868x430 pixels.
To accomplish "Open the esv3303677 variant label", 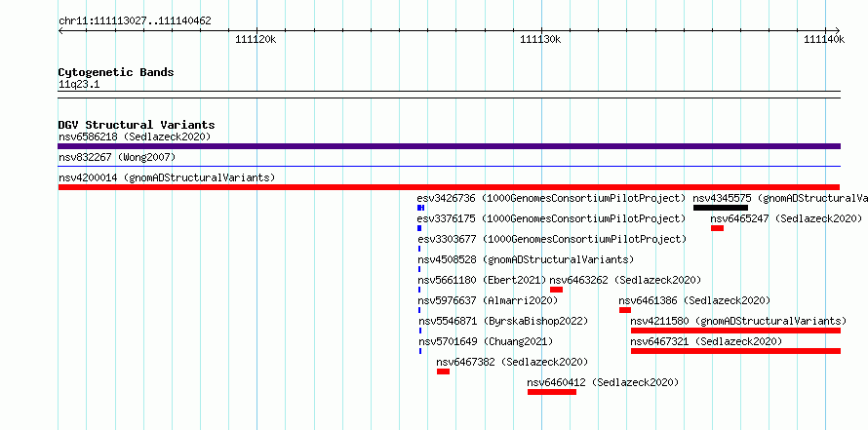I will [x=551, y=239].
